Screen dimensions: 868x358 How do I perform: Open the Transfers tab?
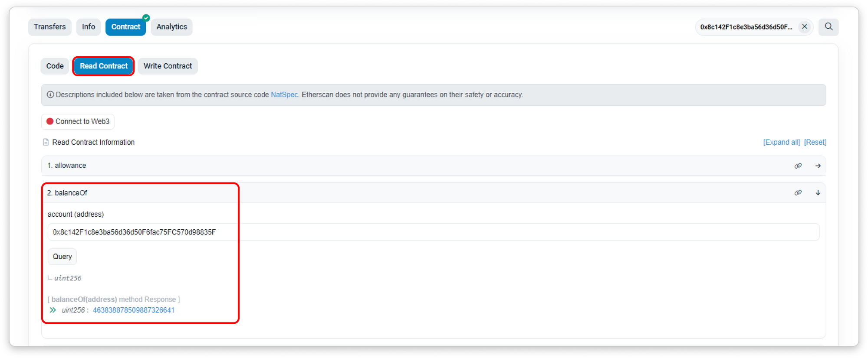pos(50,27)
